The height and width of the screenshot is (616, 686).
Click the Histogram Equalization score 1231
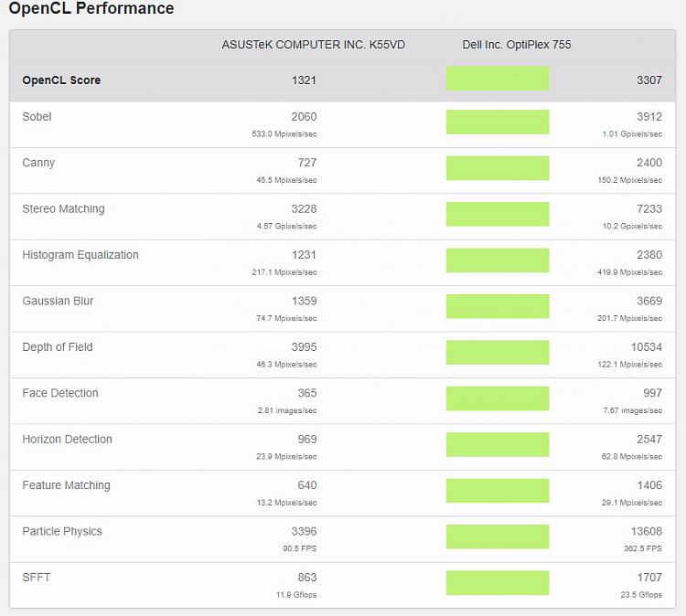tap(304, 255)
